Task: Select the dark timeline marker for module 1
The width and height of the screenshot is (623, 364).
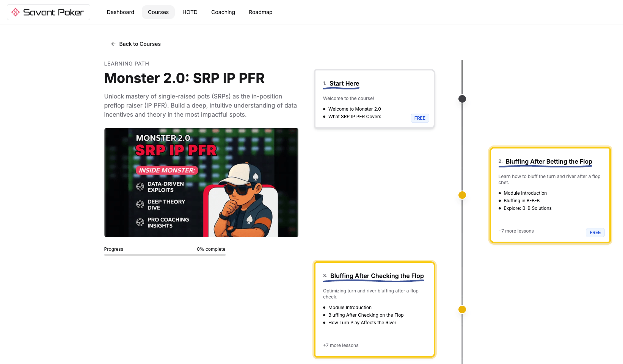Action: [x=462, y=99]
